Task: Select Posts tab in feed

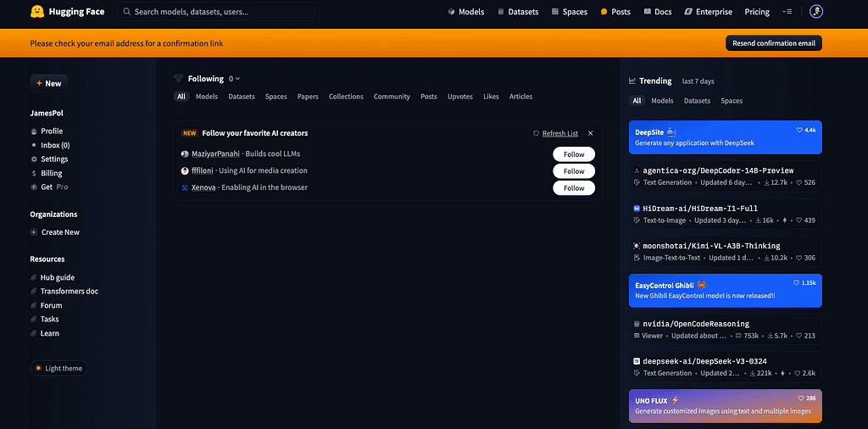Action: [428, 97]
